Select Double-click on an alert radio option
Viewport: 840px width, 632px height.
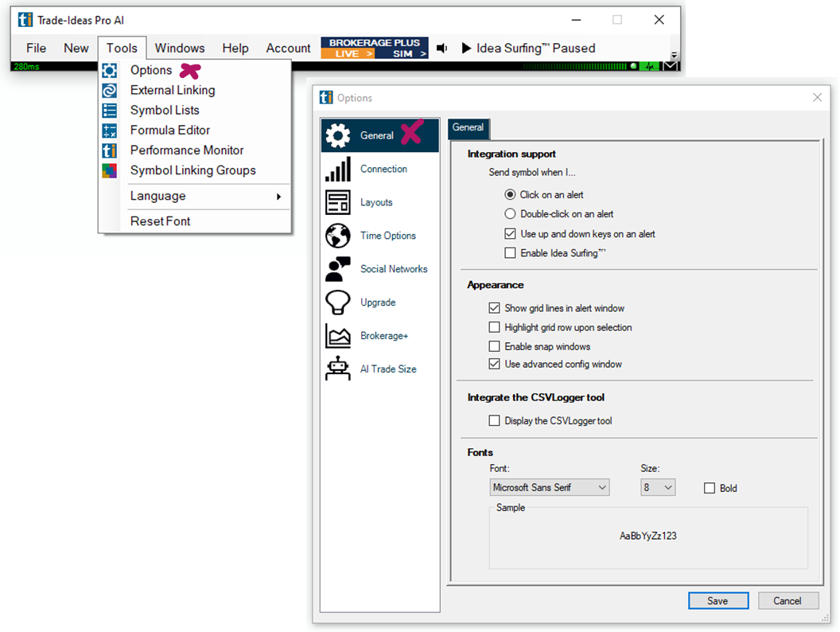pos(510,214)
